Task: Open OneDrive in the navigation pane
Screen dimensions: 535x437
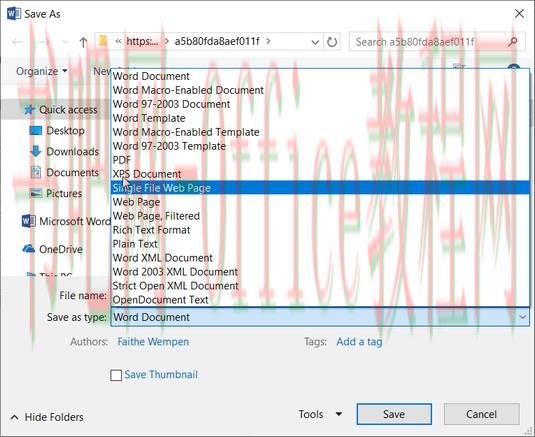Action: (61, 249)
